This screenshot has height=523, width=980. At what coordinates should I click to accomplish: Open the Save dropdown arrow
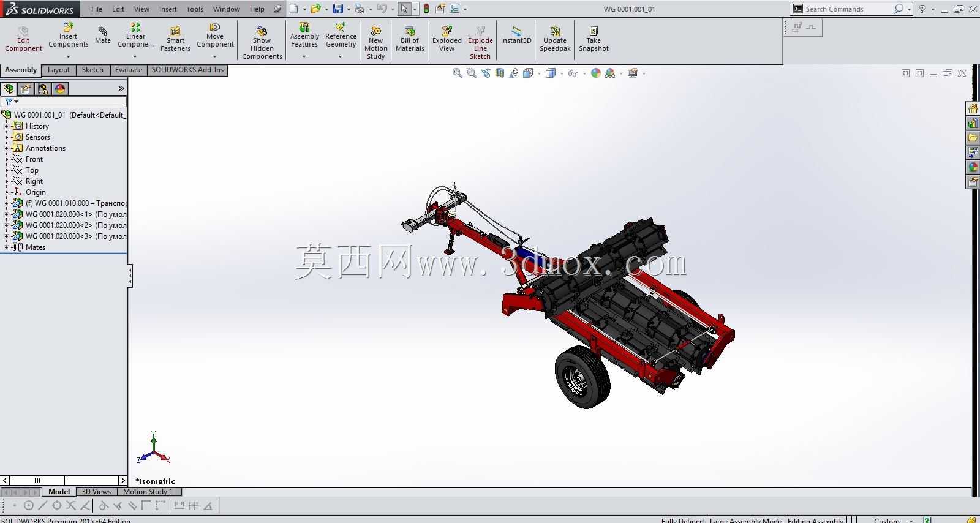(x=348, y=9)
